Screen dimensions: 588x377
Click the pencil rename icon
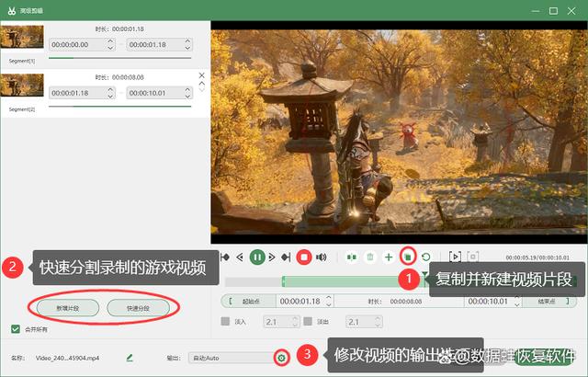pyautogui.click(x=130, y=358)
